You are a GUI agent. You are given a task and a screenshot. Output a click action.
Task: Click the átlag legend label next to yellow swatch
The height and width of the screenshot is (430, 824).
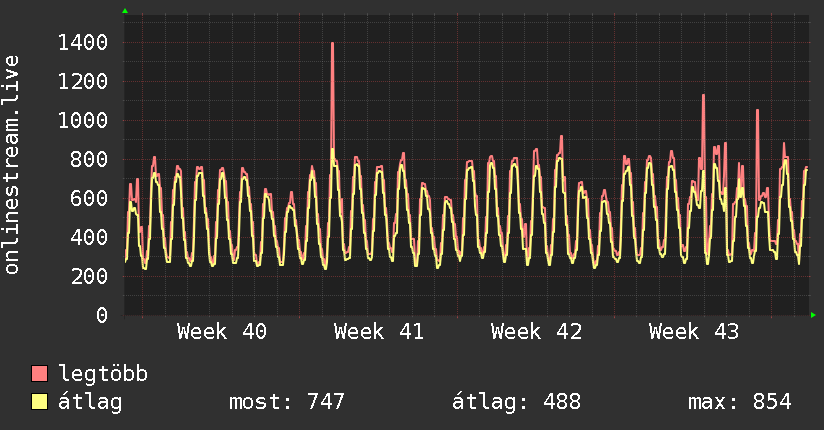pos(90,402)
